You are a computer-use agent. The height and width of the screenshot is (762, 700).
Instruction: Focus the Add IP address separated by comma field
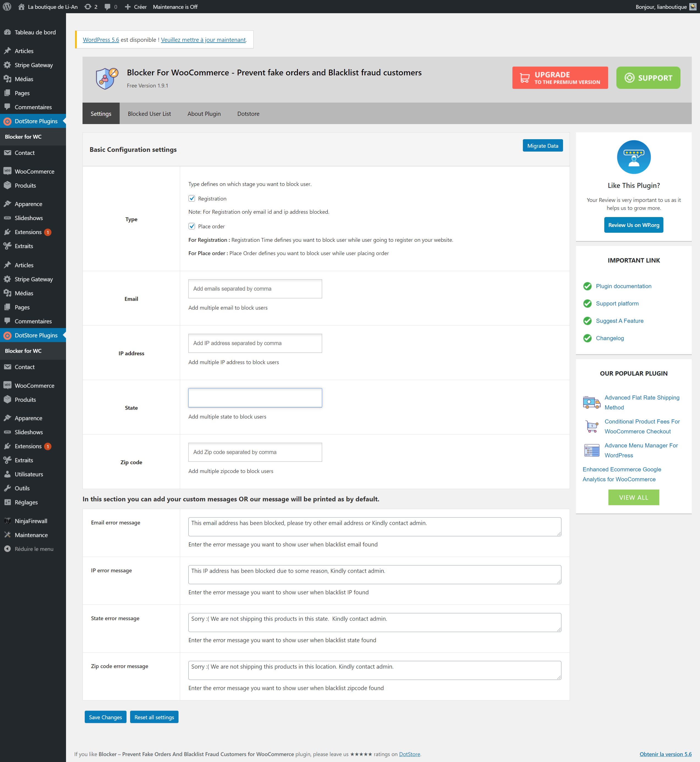255,343
